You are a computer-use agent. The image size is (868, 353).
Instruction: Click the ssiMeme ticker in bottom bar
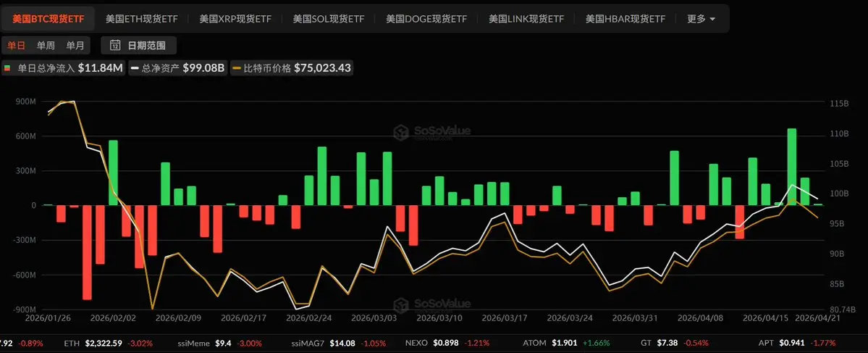(221, 343)
